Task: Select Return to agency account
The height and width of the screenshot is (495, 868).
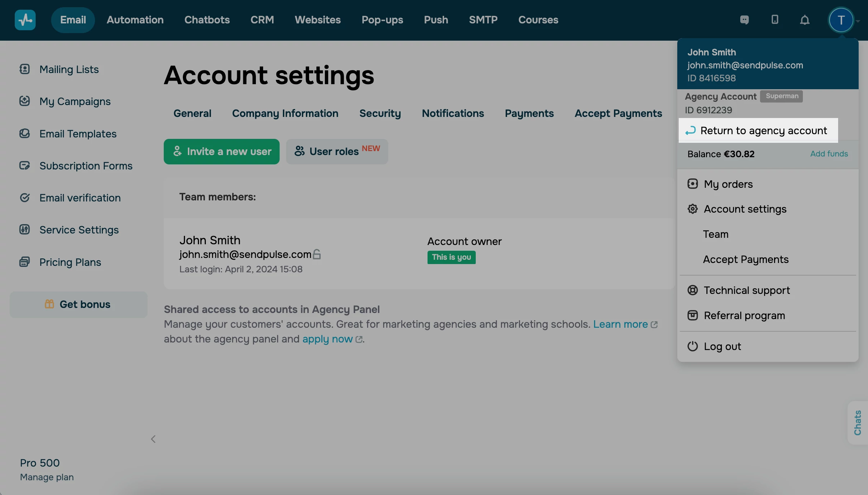Action: [758, 131]
